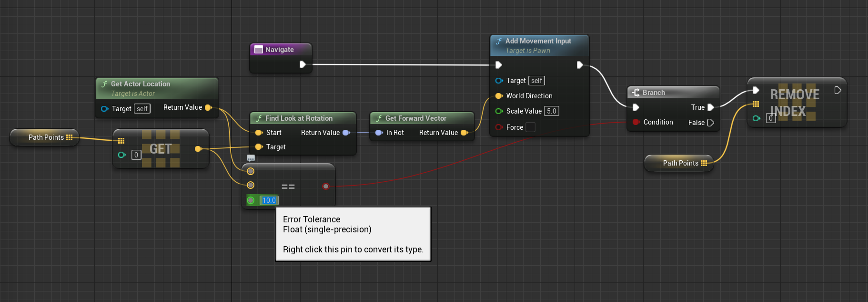Viewport: 868px width, 302px height.
Task: Click the comment bubble above the equals node
Action: pyautogui.click(x=251, y=158)
